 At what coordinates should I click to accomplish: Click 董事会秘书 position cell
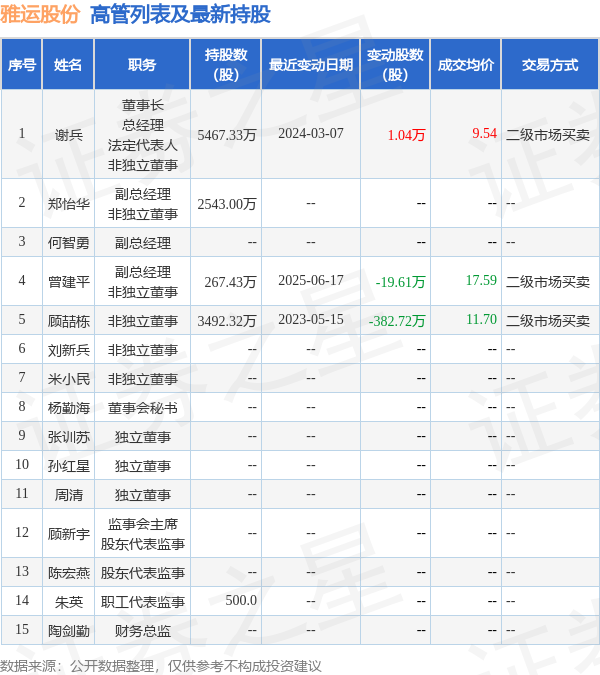(142, 408)
